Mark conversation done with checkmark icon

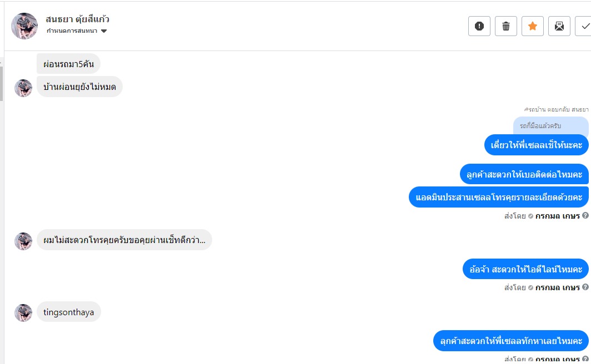click(x=584, y=26)
